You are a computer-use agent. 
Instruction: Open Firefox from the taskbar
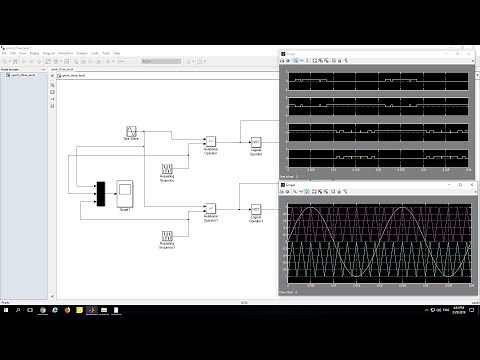[67, 310]
